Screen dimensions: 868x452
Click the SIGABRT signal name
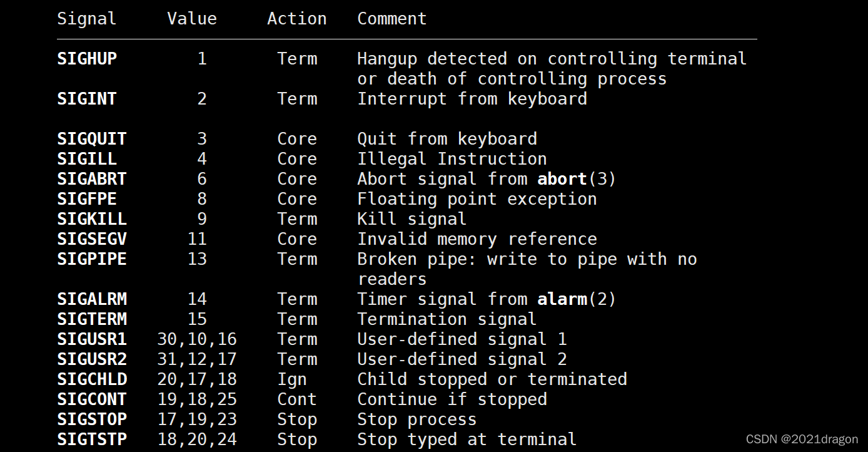(92, 179)
